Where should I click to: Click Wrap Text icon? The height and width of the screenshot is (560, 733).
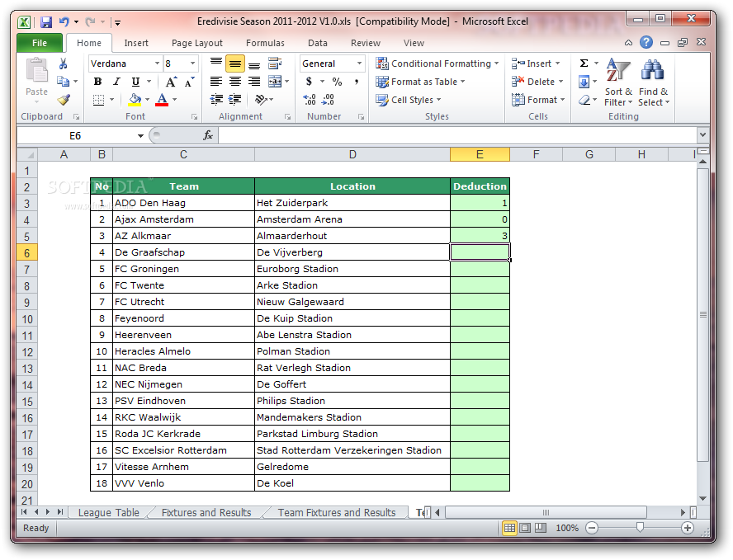(275, 63)
